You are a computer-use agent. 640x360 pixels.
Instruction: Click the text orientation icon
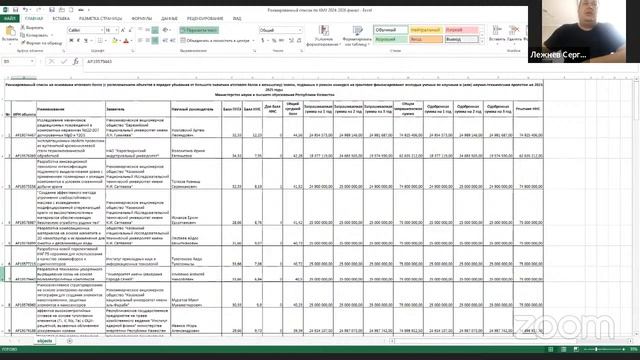[166, 30]
